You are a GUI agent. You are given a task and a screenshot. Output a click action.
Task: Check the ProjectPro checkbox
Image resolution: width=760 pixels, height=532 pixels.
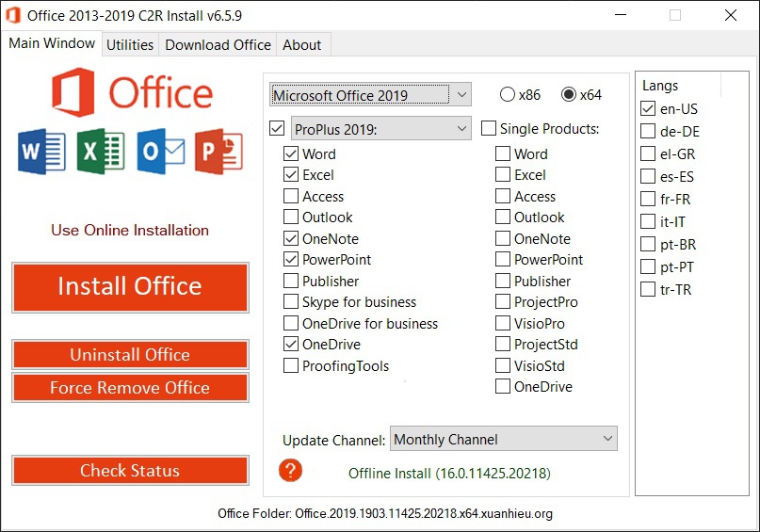point(503,301)
